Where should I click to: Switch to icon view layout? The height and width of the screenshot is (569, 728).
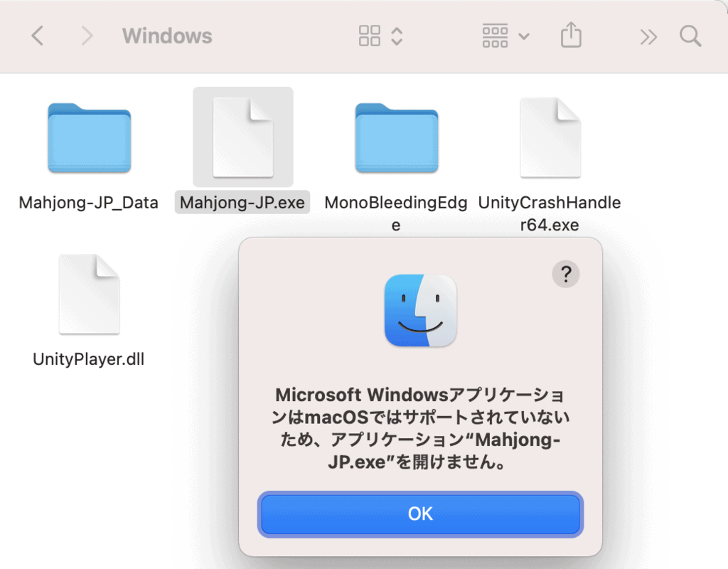[x=370, y=36]
